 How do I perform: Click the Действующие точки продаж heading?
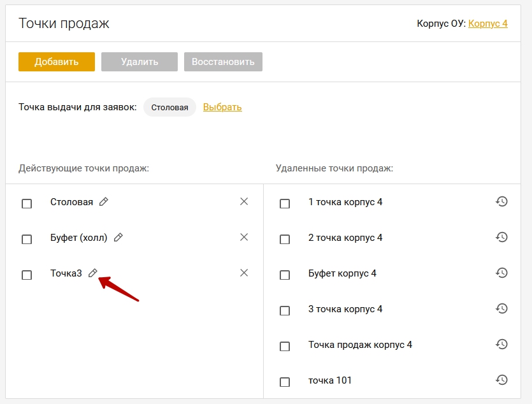84,168
